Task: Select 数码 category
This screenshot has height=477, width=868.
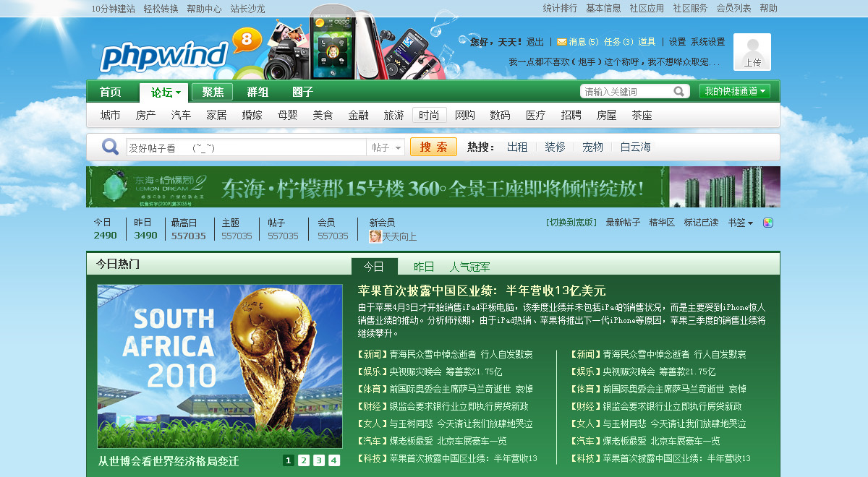Action: (x=500, y=115)
